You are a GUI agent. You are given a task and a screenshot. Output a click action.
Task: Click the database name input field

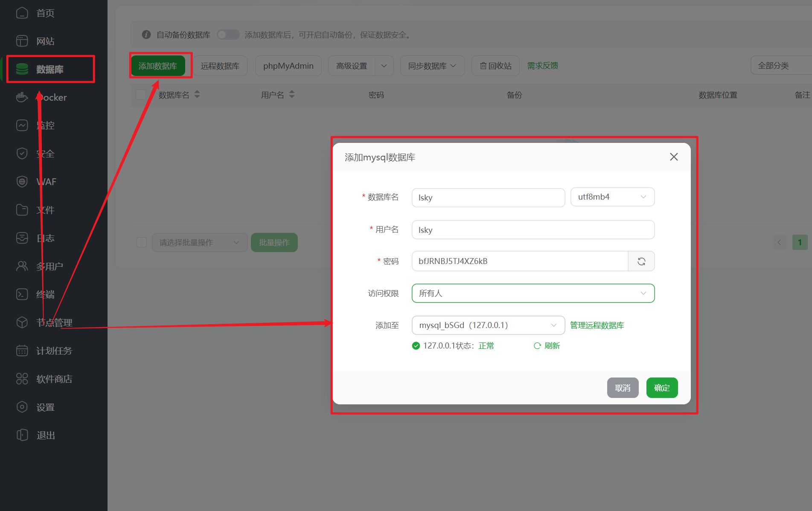pos(488,197)
